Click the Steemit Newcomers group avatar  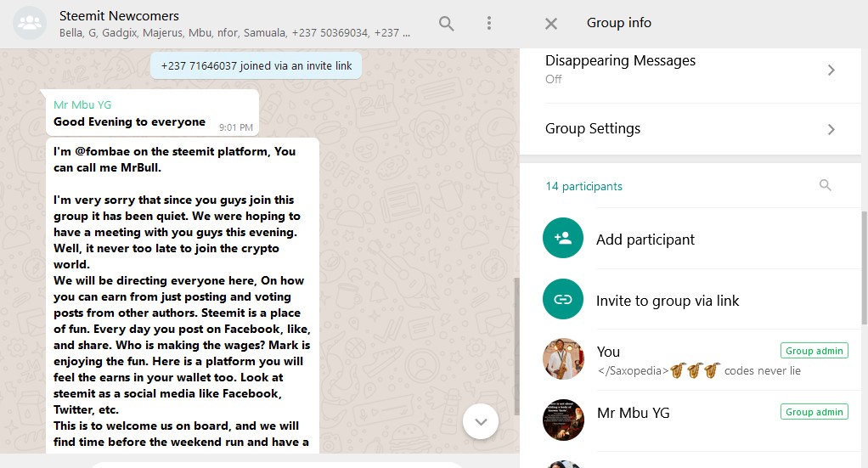click(30, 23)
